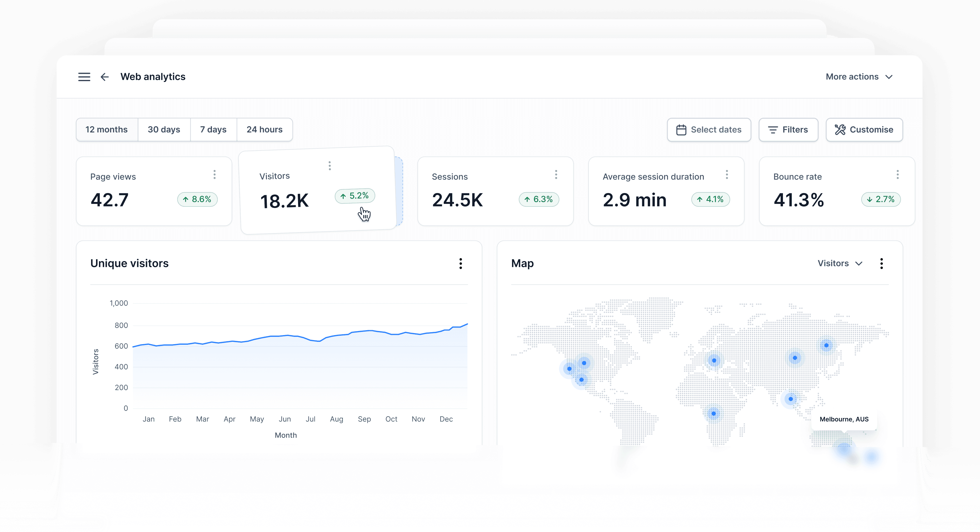Click the Melbourne, AUS map tooltip
This screenshot has width=980, height=532.
[844, 419]
